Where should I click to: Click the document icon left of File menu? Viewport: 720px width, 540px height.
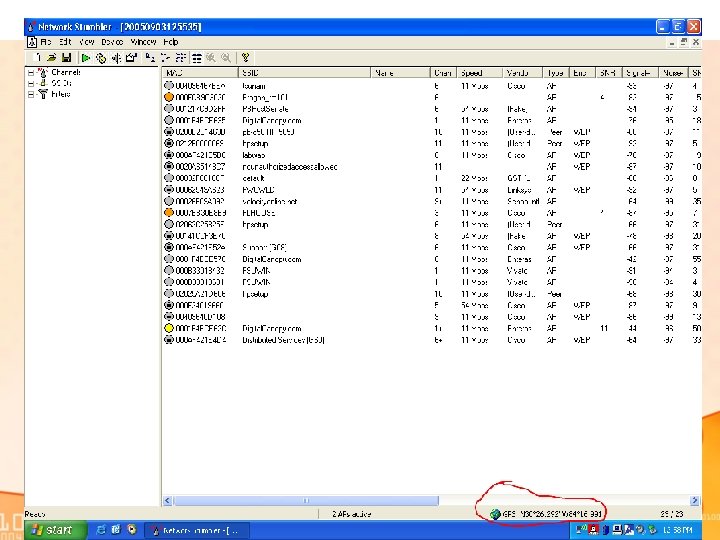(32, 42)
